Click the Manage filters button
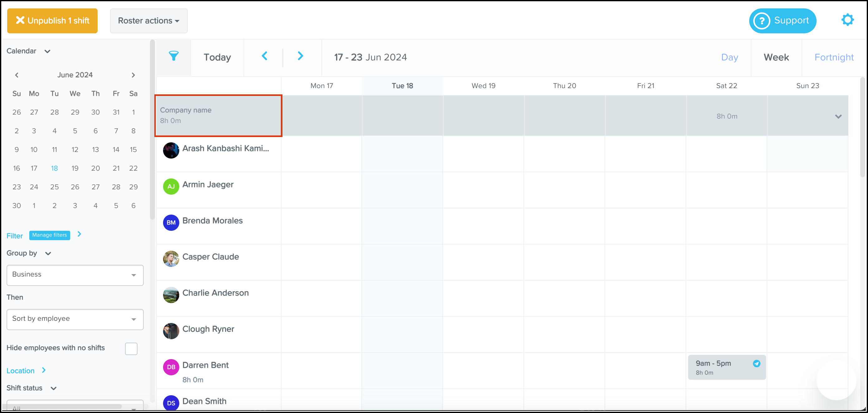868x413 pixels. [x=50, y=235]
